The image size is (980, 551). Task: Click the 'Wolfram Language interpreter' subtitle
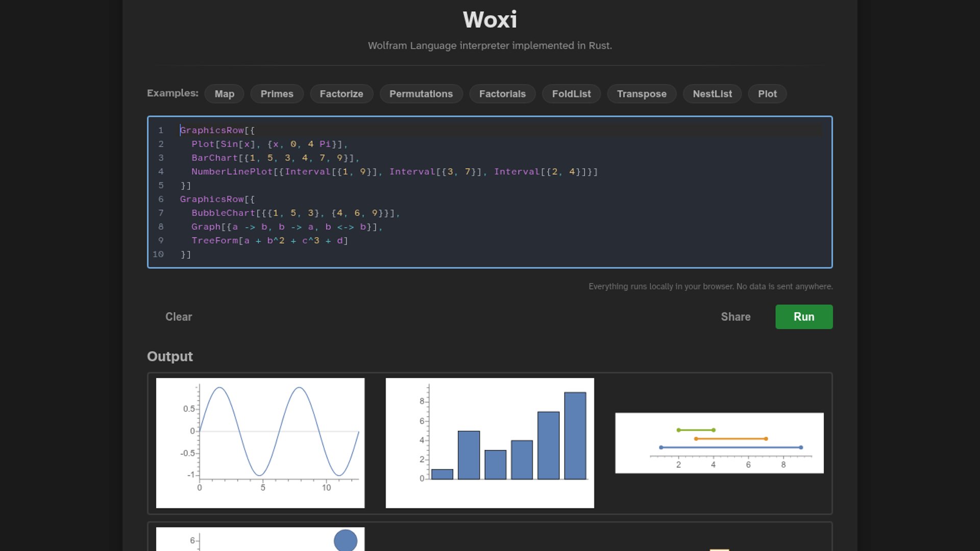pos(490,46)
